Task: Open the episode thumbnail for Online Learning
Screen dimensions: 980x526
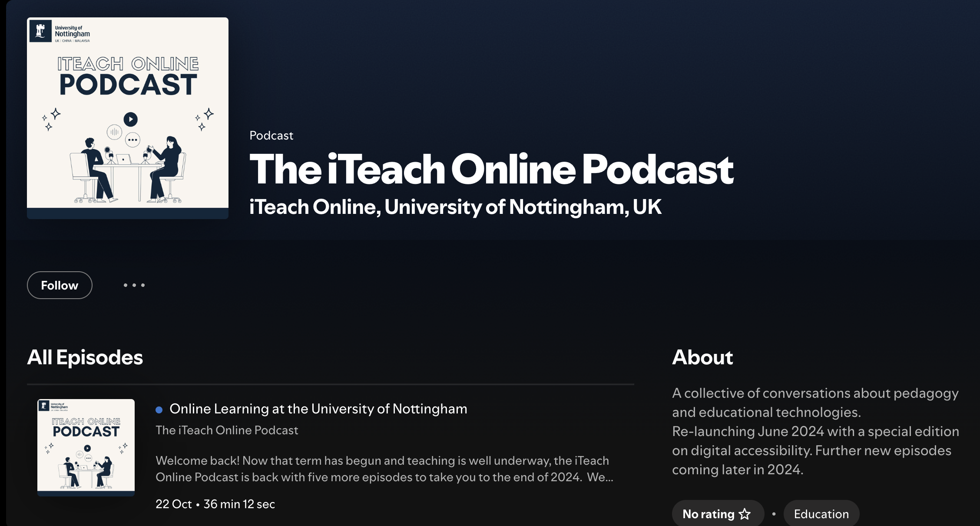Action: click(x=86, y=447)
